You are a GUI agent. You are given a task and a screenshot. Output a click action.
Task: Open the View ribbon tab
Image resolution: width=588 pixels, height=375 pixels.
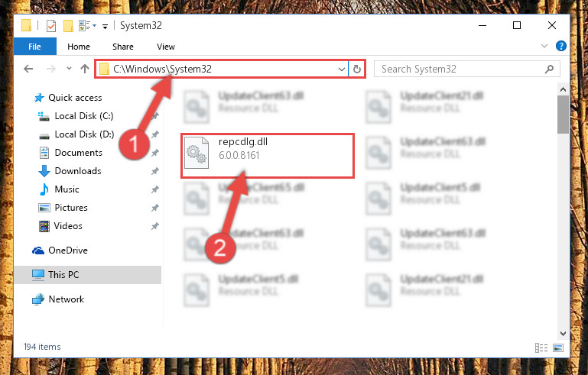point(166,47)
